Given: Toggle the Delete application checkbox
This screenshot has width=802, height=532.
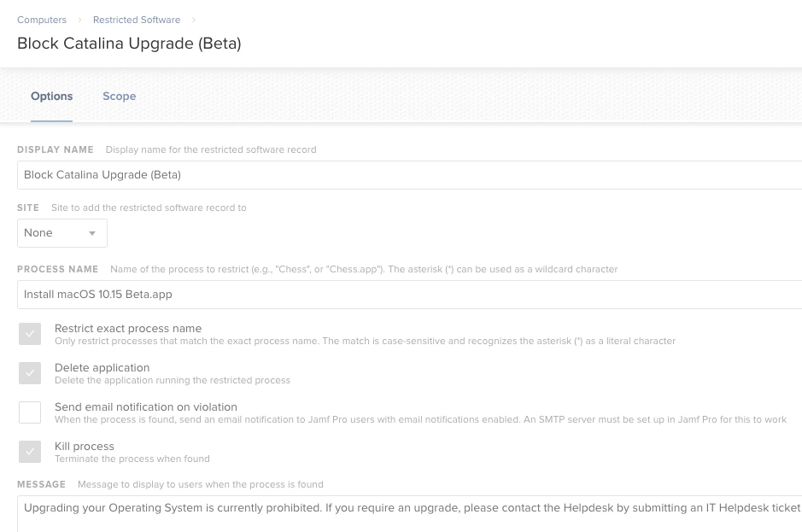Looking at the screenshot, I should (x=30, y=373).
